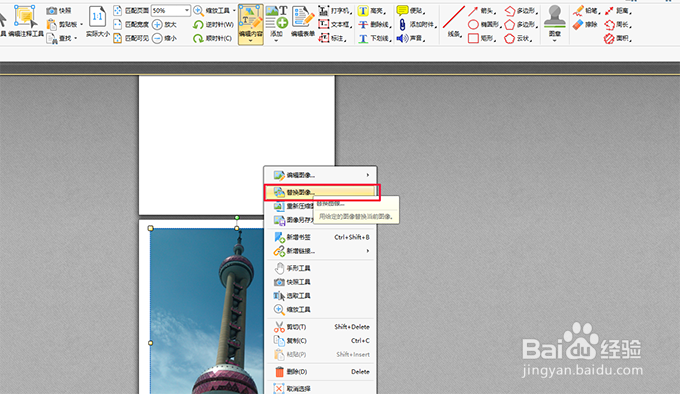The height and width of the screenshot is (394, 680).
Task: Choose 新增书签 add bookmark in context menu
Action: click(x=320, y=237)
